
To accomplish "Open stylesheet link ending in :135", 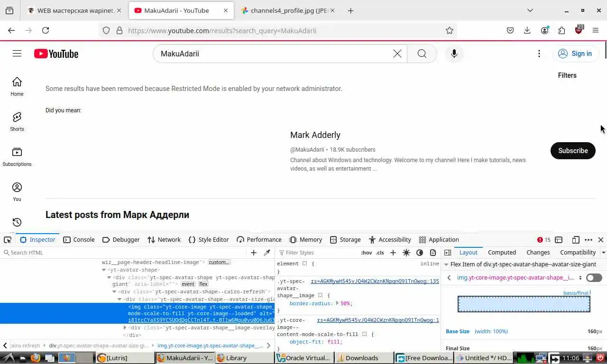I will (375, 281).
